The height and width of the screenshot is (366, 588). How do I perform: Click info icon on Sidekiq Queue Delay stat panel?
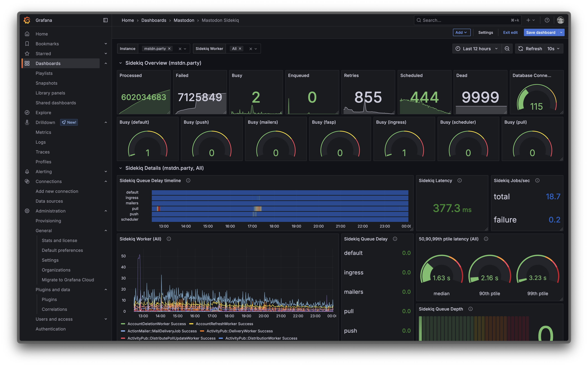395,239
